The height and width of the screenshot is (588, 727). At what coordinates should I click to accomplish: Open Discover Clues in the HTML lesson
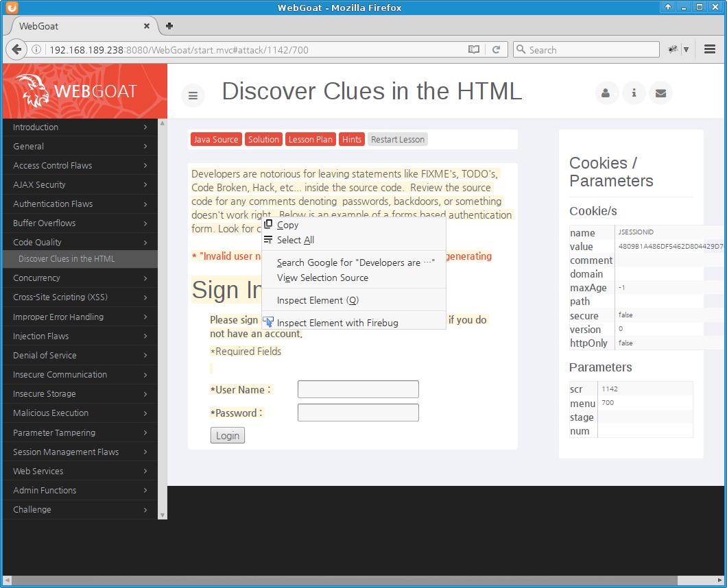tap(80, 258)
